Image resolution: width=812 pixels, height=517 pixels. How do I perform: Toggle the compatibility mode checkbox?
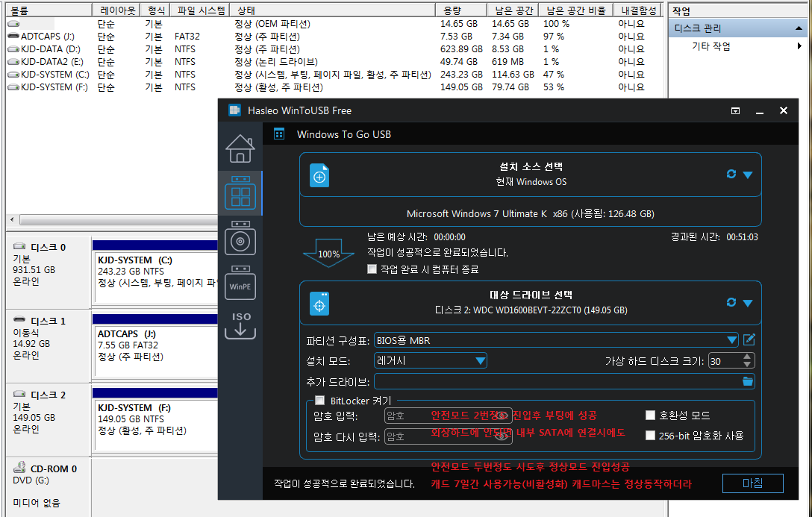coord(651,415)
